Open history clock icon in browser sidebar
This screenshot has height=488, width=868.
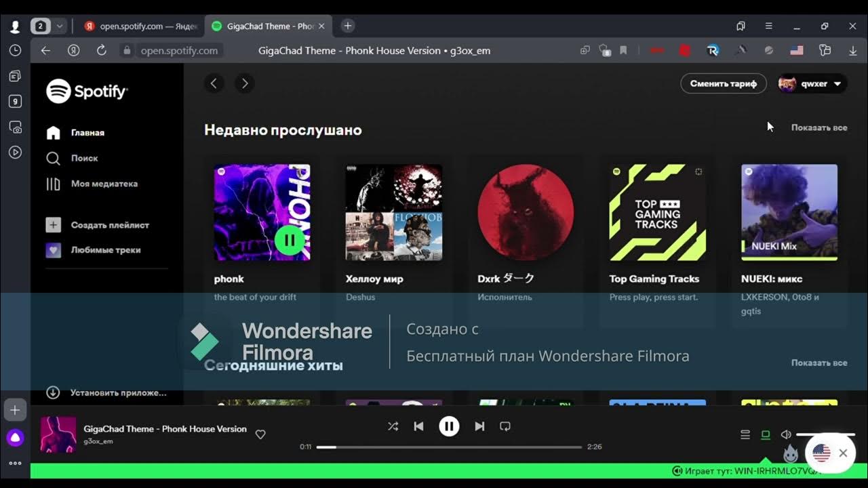[x=15, y=51]
